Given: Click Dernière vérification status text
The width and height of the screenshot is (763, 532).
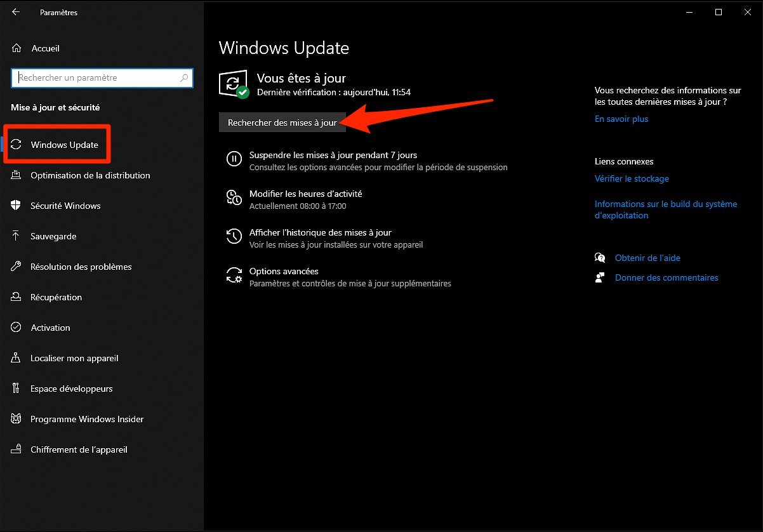Looking at the screenshot, I should pos(334,92).
